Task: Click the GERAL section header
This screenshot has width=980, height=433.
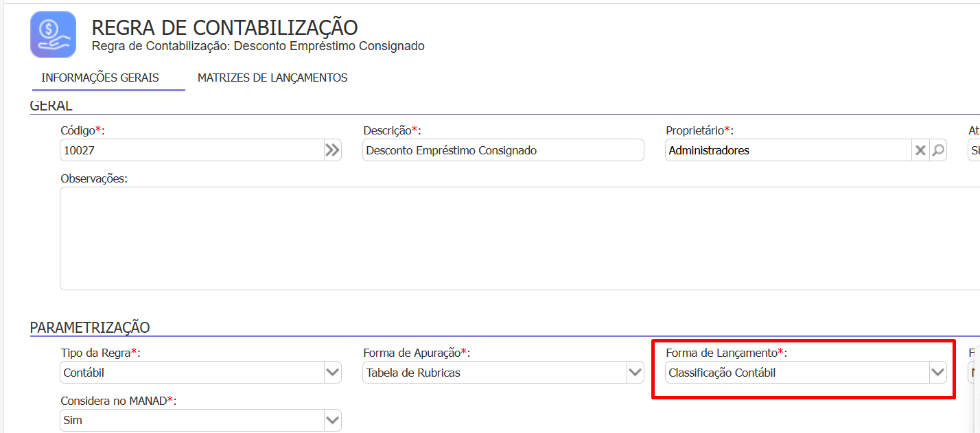Action: click(x=51, y=106)
